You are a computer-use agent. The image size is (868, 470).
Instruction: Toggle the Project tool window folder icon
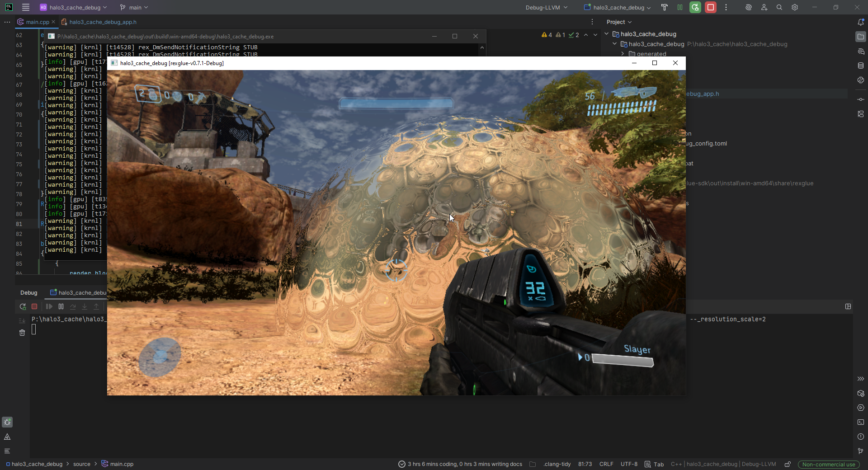point(861,37)
